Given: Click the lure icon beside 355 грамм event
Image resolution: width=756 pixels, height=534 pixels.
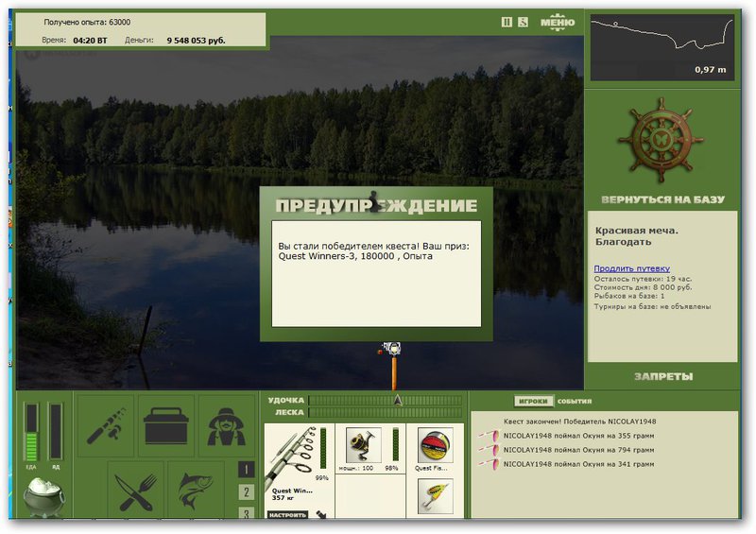Looking at the screenshot, I should click(x=489, y=435).
